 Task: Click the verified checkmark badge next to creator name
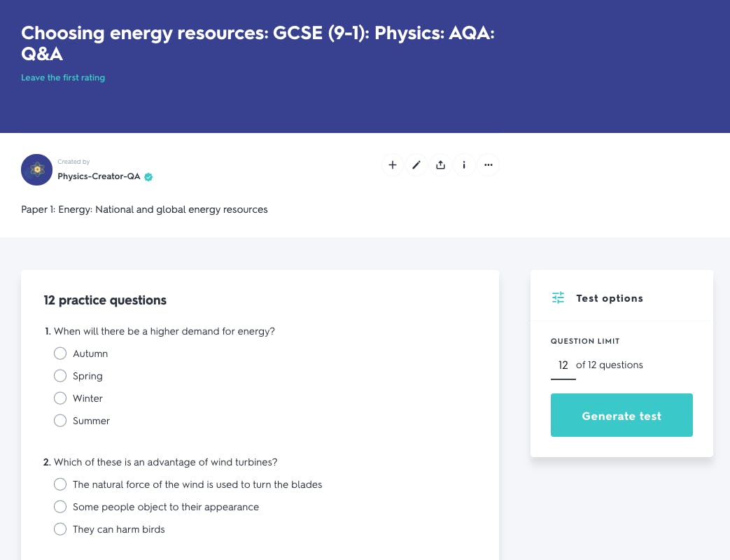(148, 177)
